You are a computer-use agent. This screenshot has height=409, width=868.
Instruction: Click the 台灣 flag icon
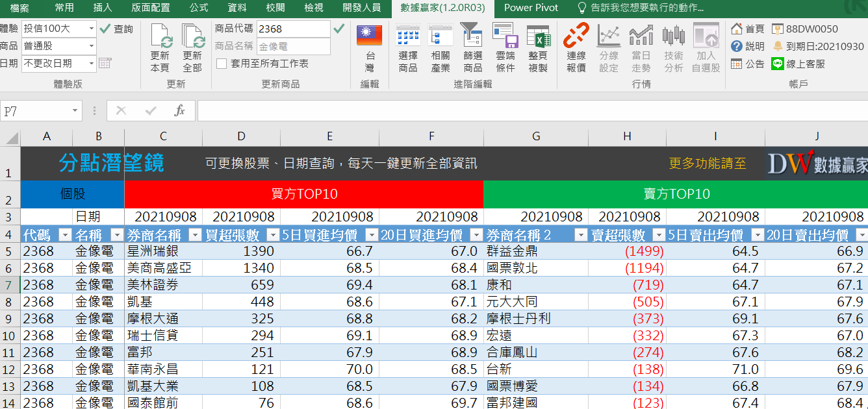pyautogui.click(x=369, y=35)
